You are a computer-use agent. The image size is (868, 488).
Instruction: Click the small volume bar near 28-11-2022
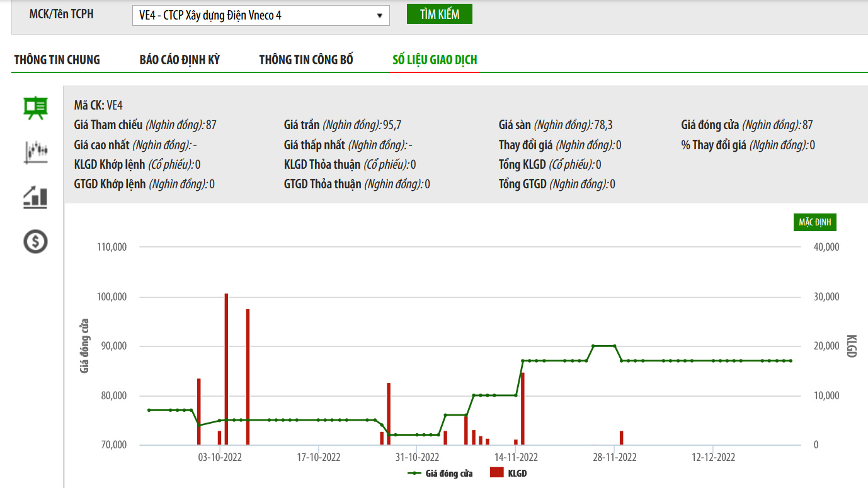(x=622, y=438)
